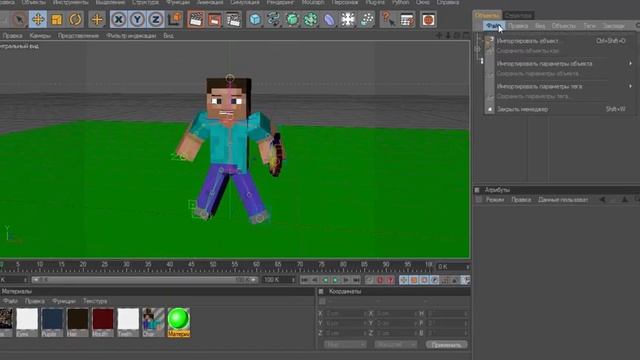This screenshot has width=640, height=360.
Task: Open render settings clapperboard icon
Action: [x=233, y=19]
